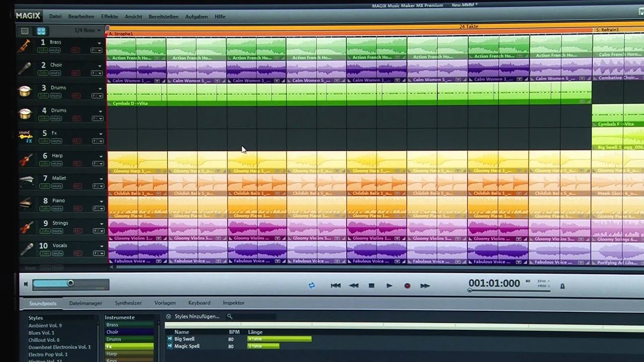Expand the Brass track menu arrow
644x362 pixels.
pyautogui.click(x=100, y=43)
